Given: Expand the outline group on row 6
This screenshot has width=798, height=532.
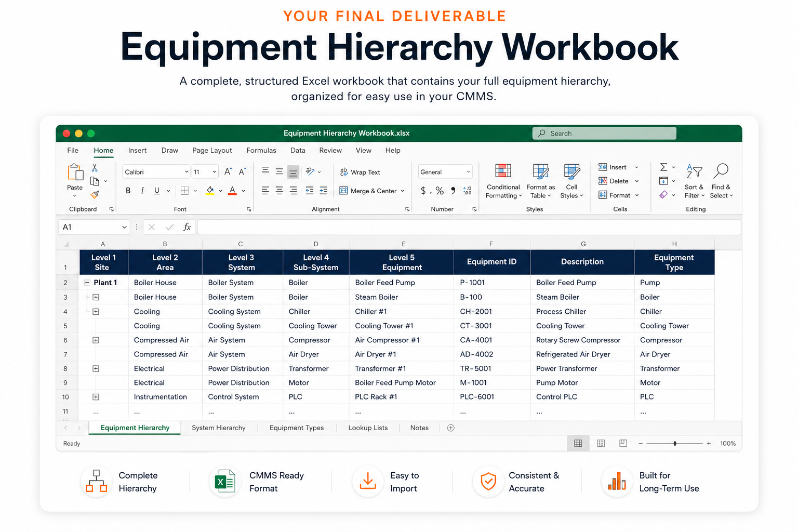Looking at the screenshot, I should point(96,340).
